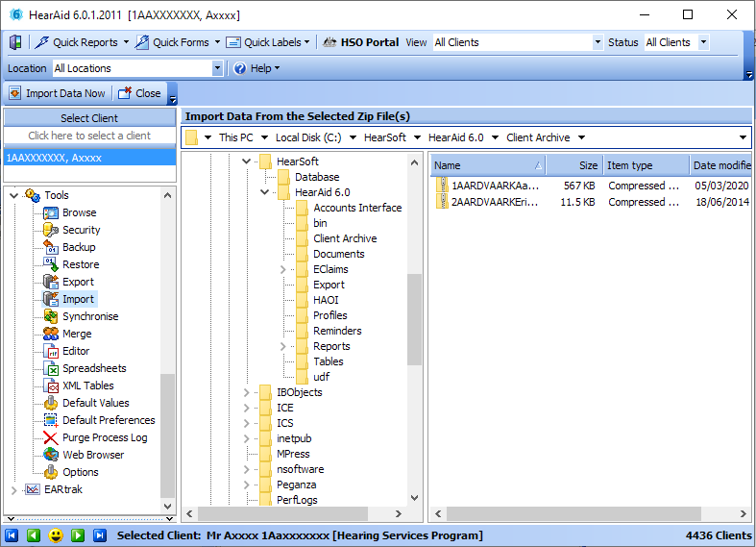Screen dimensions: 756x547
Task: Go to last client record button
Action: click(x=100, y=535)
